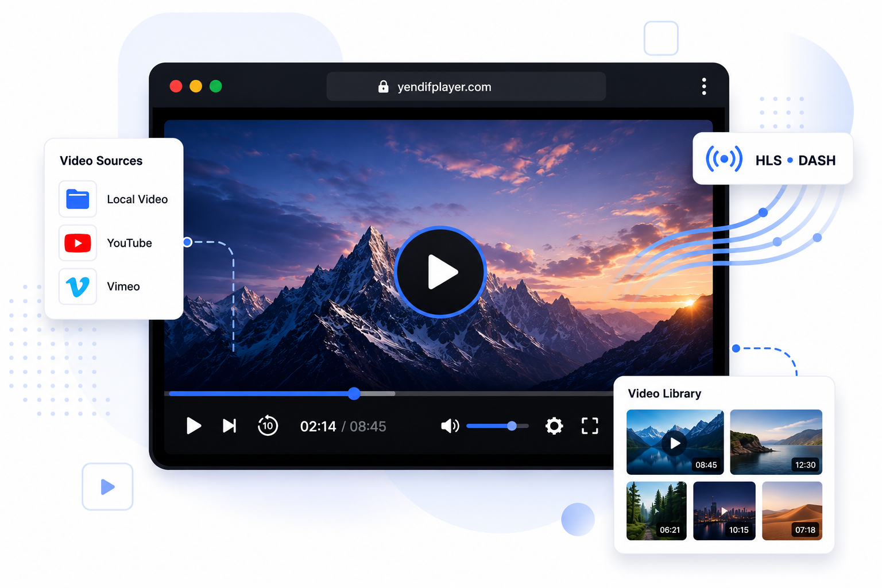Viewport: 882px width, 588px height.
Task: Enter fullscreen mode icon
Action: click(x=590, y=425)
